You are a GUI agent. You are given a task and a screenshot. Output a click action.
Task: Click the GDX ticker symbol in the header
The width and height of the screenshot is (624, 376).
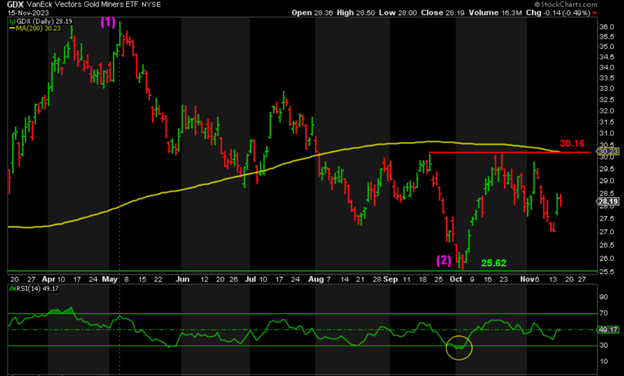(x=15, y=4)
